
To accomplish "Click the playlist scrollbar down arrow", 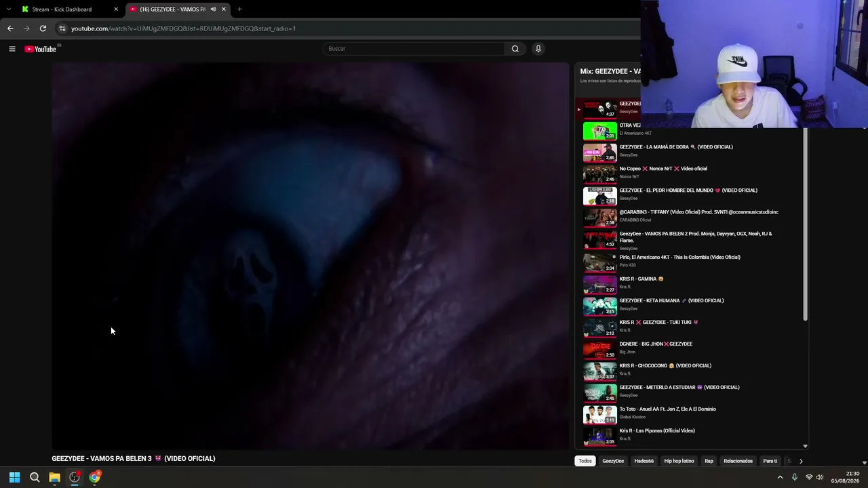I will click(806, 446).
